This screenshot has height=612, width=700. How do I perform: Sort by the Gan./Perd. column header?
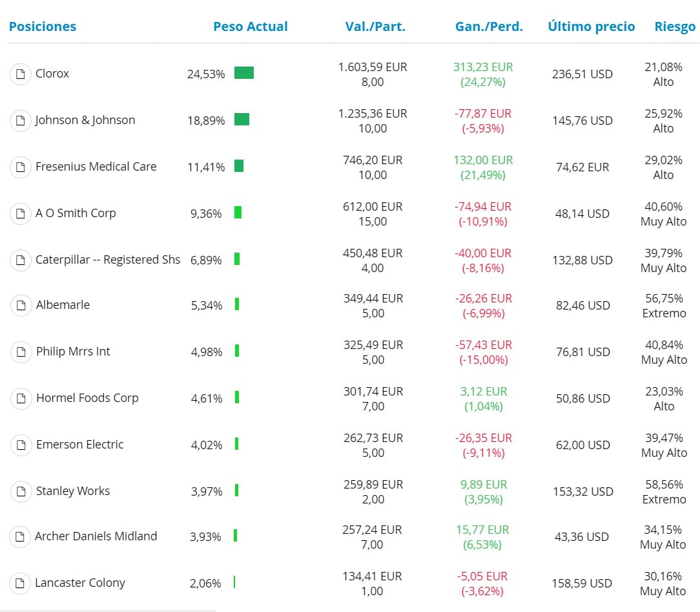point(489,26)
